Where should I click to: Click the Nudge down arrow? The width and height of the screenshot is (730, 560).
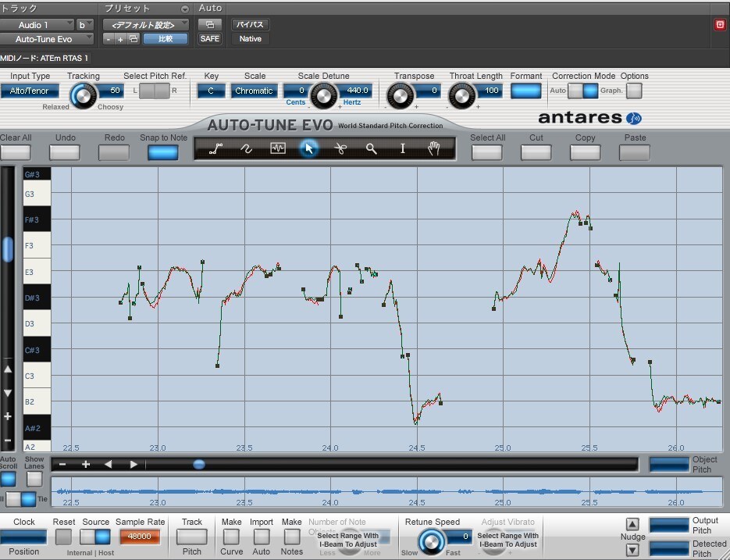pos(632,550)
